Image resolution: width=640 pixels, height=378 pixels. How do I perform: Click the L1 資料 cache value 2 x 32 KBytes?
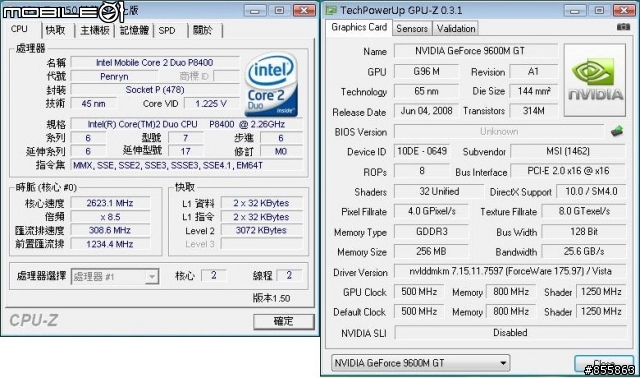(x=261, y=203)
